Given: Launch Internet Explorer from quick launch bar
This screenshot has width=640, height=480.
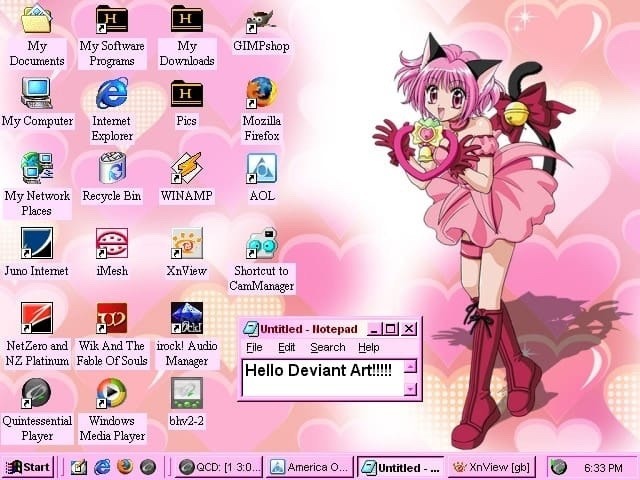Looking at the screenshot, I should pos(102,467).
